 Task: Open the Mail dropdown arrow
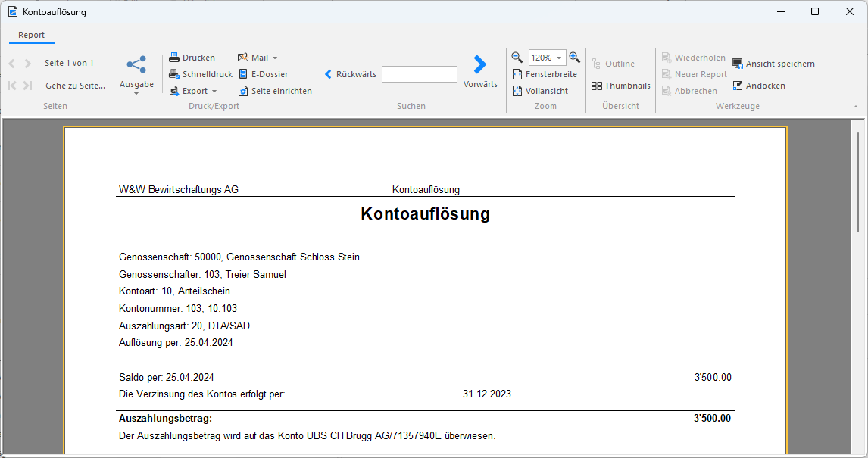click(x=275, y=58)
